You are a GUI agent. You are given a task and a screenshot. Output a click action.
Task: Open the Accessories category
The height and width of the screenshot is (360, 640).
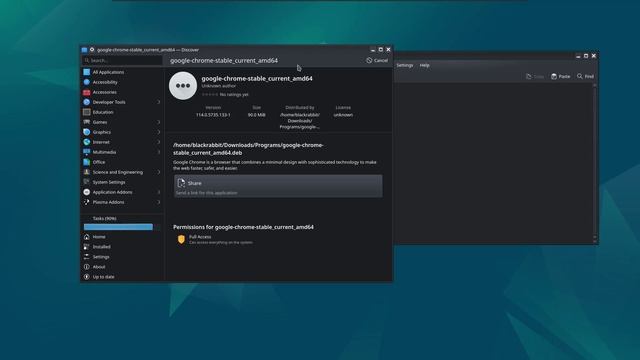(x=122, y=92)
